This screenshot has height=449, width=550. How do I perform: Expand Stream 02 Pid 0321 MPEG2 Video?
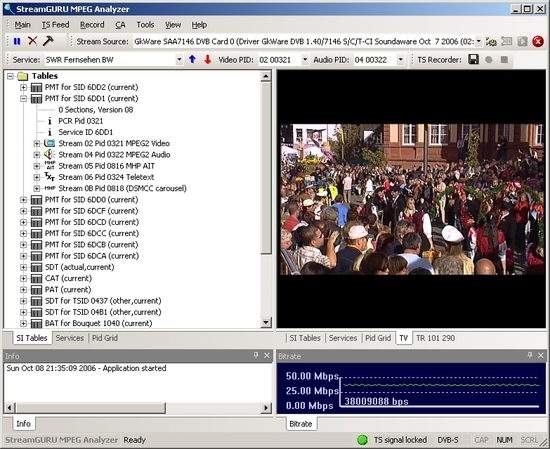click(36, 143)
